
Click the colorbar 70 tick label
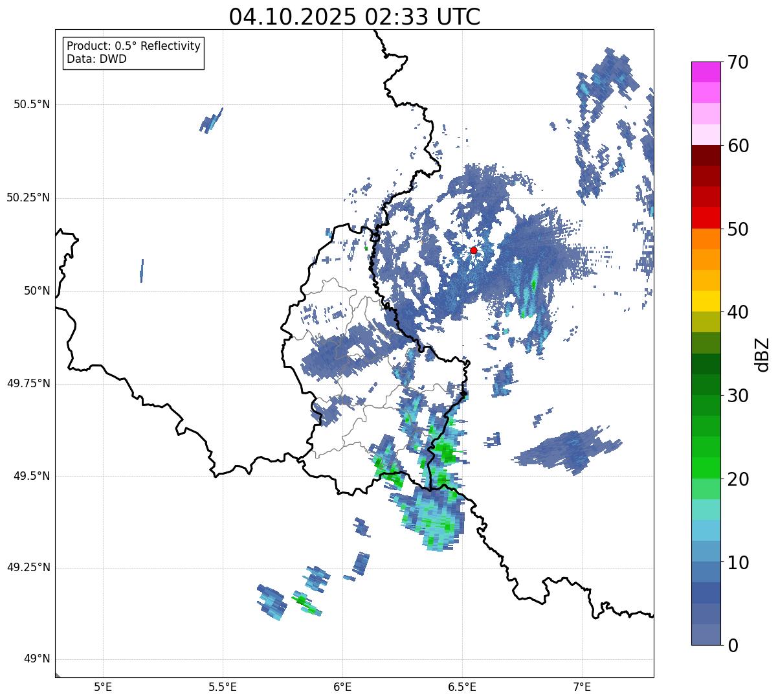tap(737, 62)
